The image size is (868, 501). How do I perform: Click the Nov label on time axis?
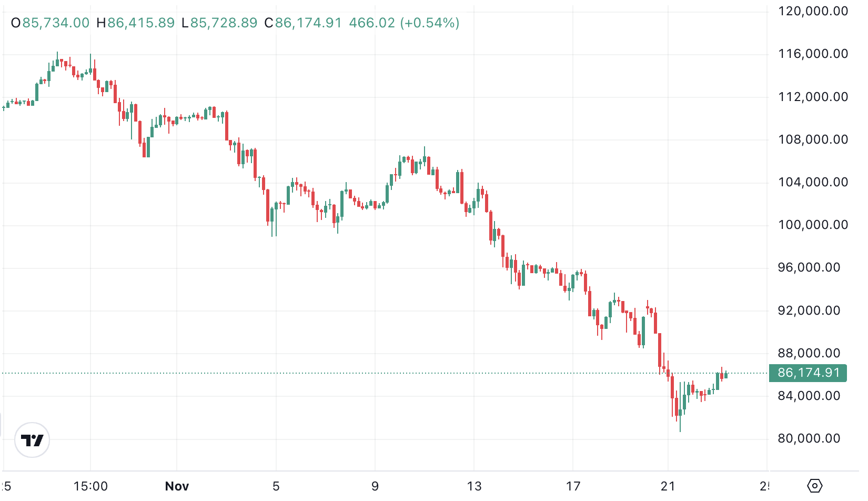(x=177, y=486)
